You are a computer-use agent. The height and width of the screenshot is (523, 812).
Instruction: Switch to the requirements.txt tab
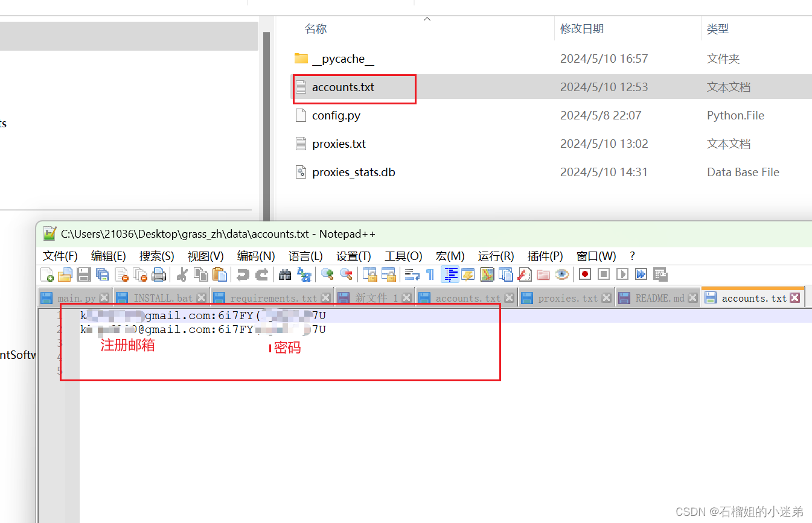(273, 298)
